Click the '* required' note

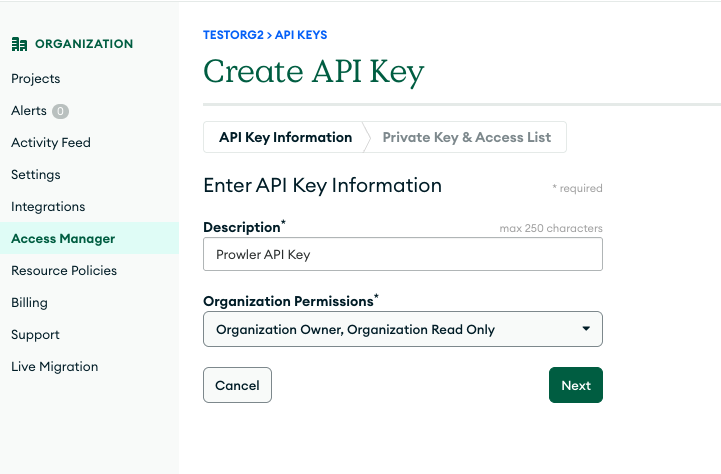[577, 188]
